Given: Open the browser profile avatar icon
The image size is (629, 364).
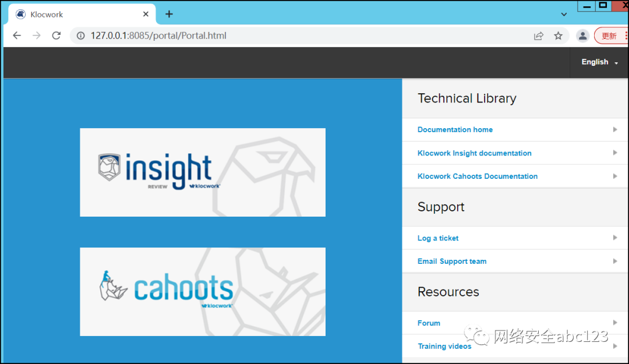Looking at the screenshot, I should [582, 36].
